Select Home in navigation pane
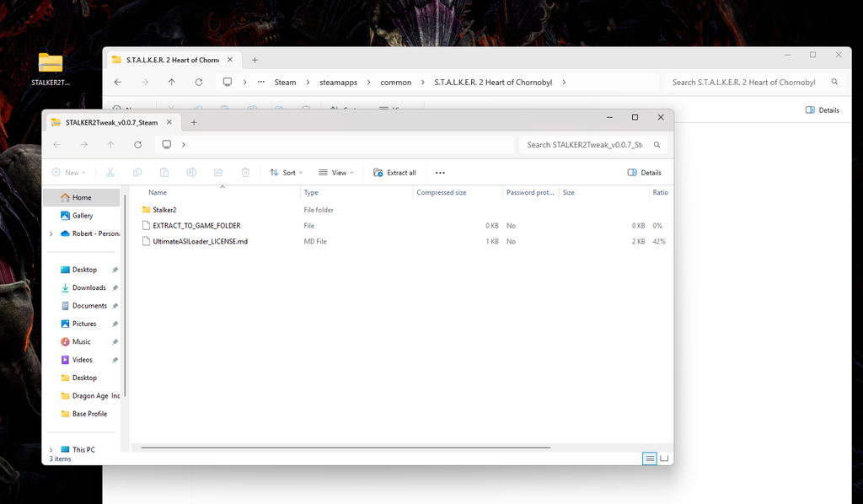The height and width of the screenshot is (504, 863). click(x=82, y=197)
